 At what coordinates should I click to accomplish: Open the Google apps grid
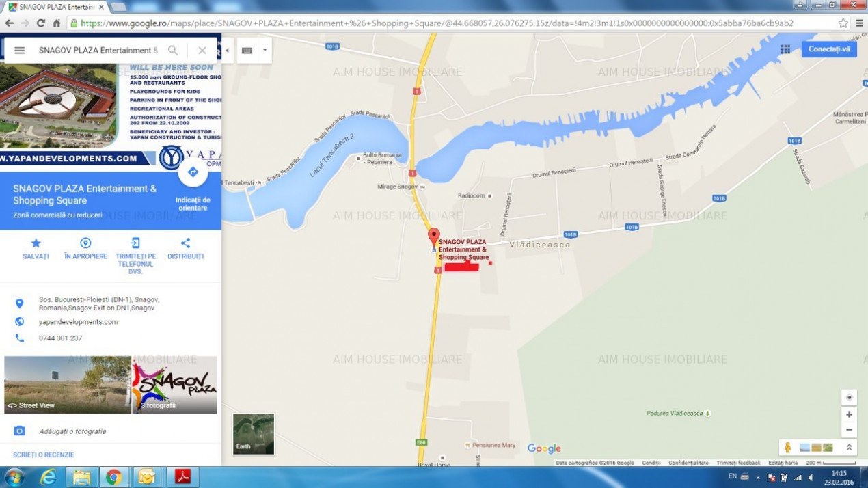[785, 49]
